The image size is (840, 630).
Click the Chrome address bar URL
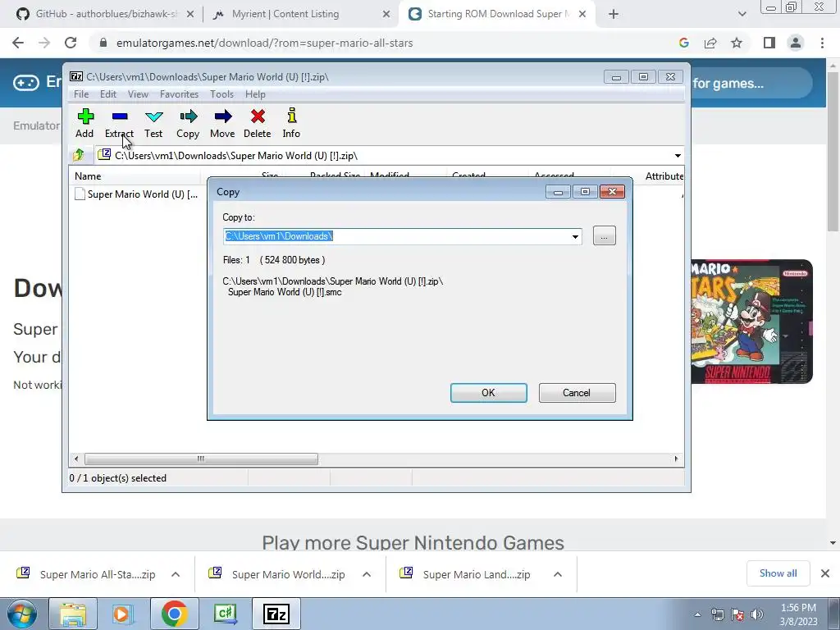(x=265, y=43)
